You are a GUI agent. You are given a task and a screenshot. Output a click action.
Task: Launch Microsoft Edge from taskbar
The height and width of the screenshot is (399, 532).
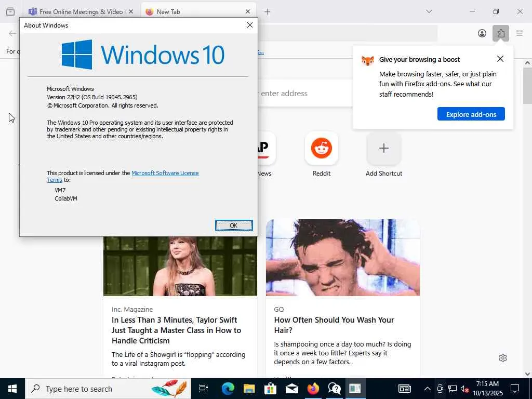pyautogui.click(x=228, y=389)
